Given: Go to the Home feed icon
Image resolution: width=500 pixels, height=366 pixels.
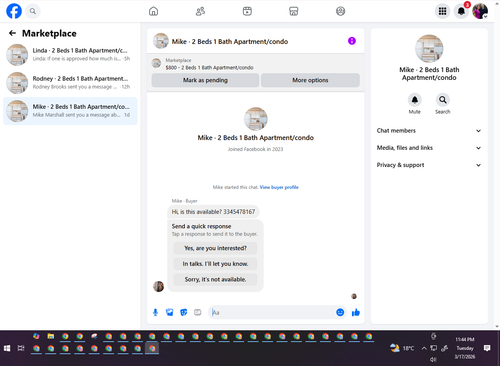Looking at the screenshot, I should tap(153, 11).
